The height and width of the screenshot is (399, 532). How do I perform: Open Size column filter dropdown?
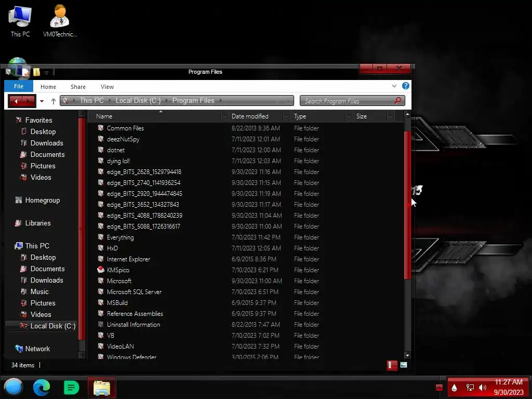coord(391,116)
